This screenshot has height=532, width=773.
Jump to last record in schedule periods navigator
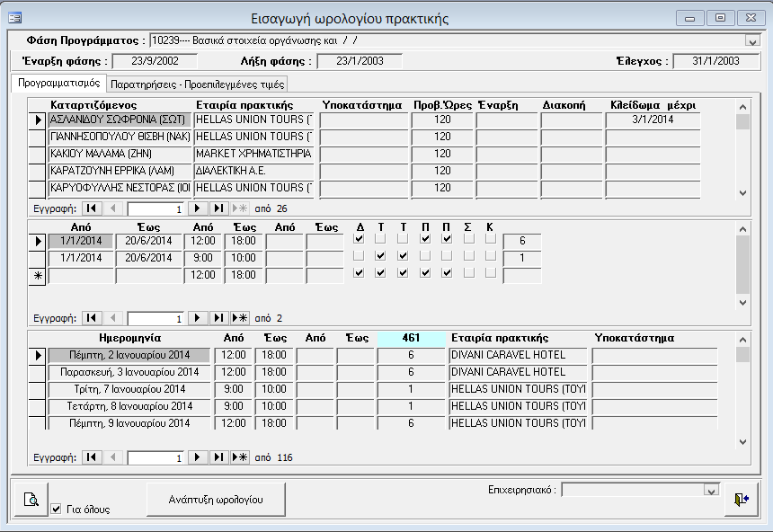click(x=219, y=318)
